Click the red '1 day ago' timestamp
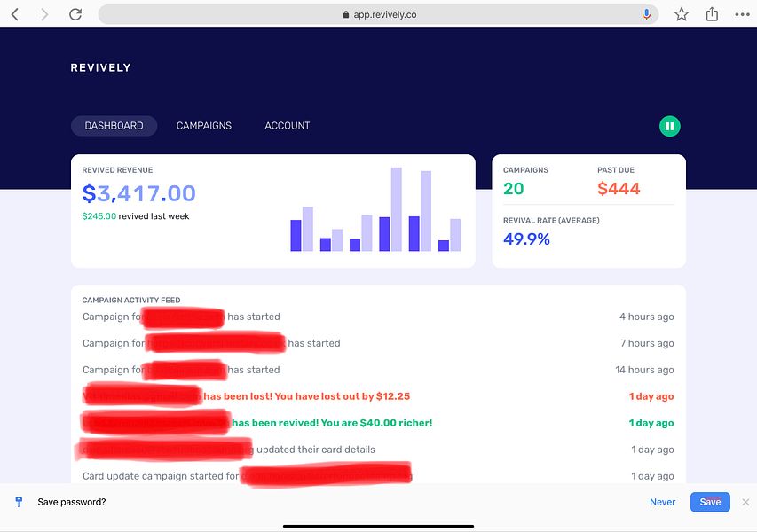The width and height of the screenshot is (757, 532). coord(651,396)
